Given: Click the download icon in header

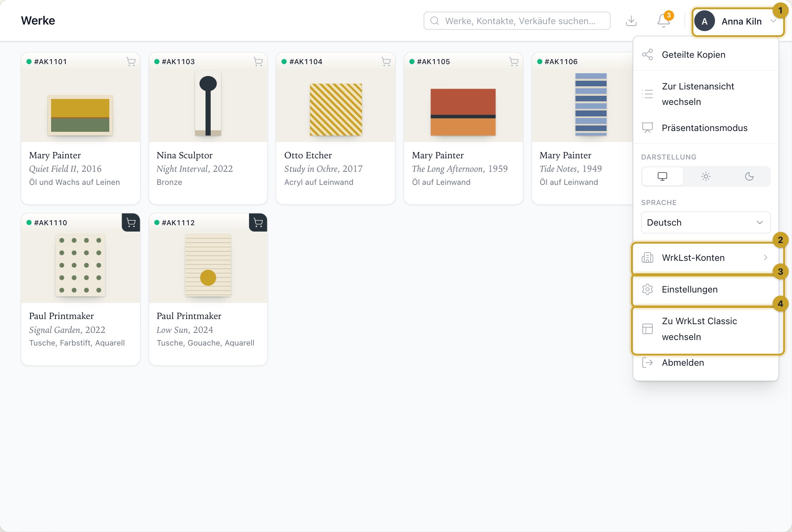Looking at the screenshot, I should pyautogui.click(x=631, y=21).
